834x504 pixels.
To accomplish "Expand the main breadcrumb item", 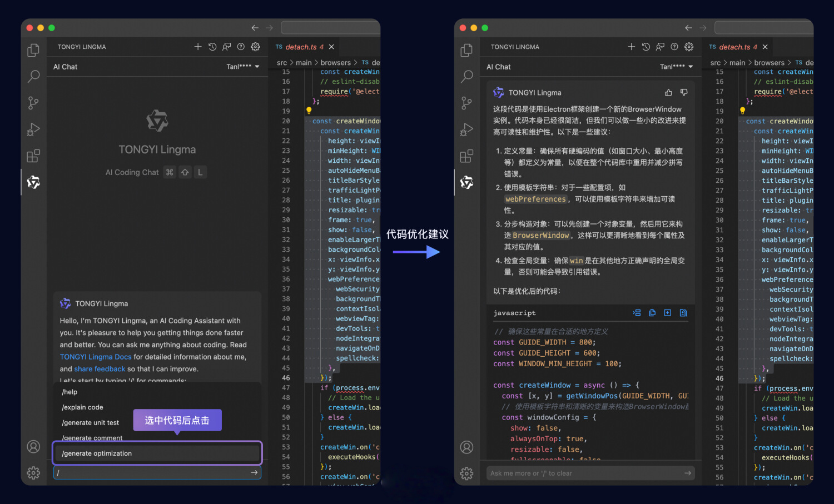I will (x=304, y=62).
